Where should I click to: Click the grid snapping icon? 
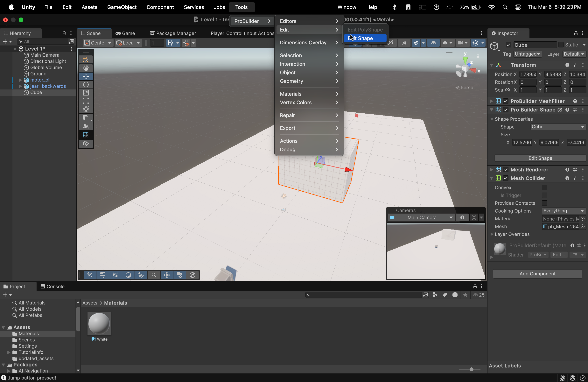pyautogui.click(x=170, y=43)
